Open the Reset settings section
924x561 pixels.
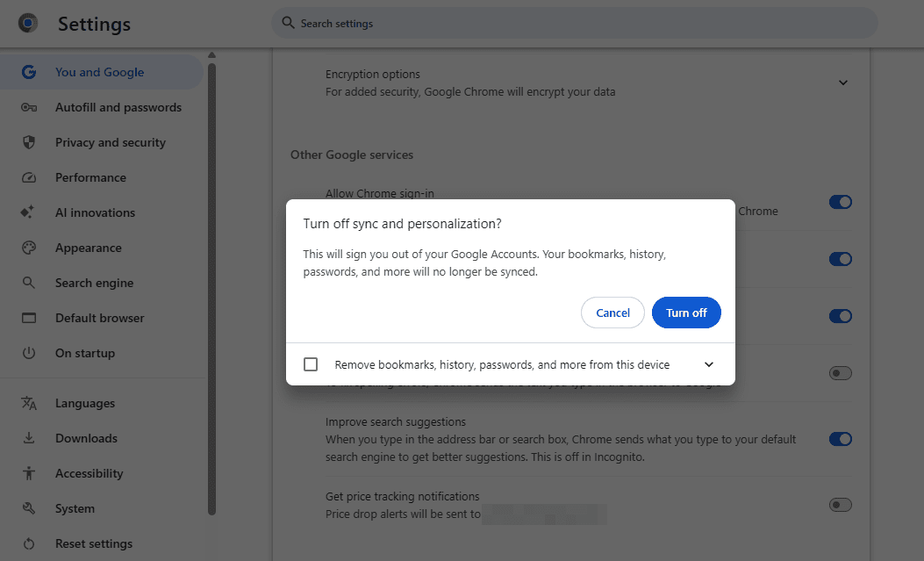(x=93, y=543)
